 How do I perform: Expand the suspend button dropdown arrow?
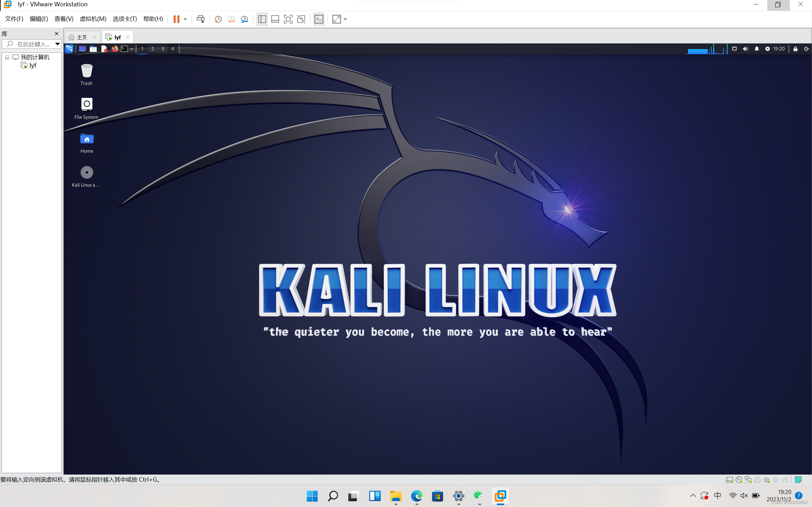pyautogui.click(x=184, y=19)
